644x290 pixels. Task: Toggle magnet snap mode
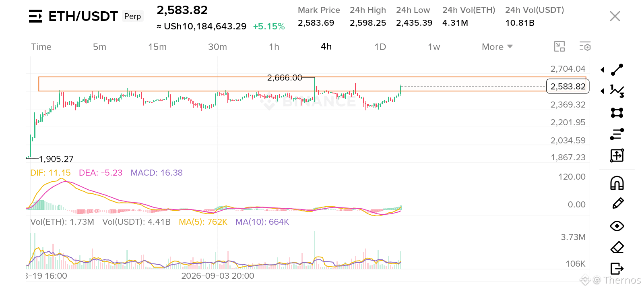pos(617,183)
